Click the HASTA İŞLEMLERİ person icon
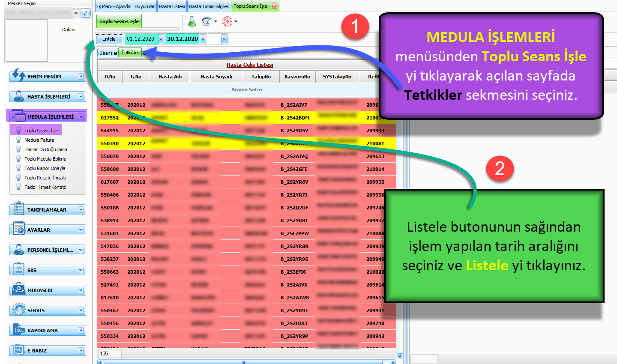 click(x=18, y=96)
